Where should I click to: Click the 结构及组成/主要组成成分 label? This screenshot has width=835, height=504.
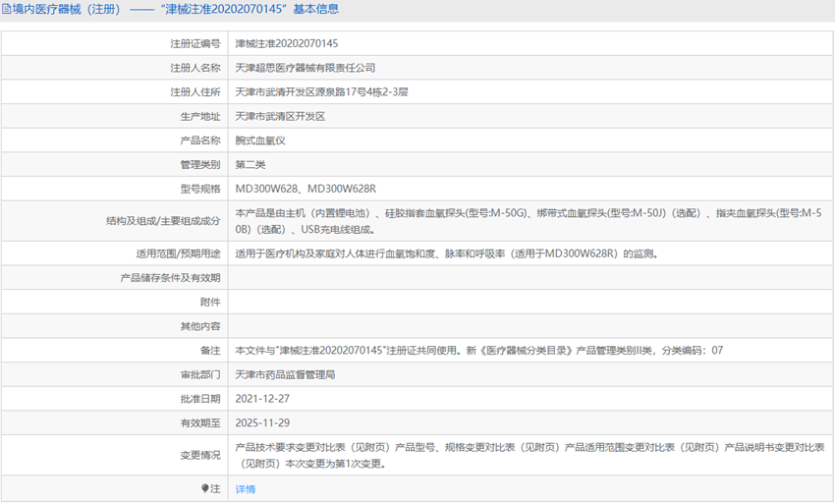point(163,221)
